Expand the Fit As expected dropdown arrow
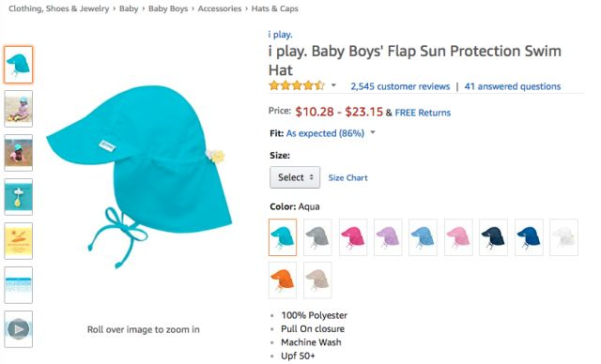This screenshot has height=364, width=601. point(373,133)
